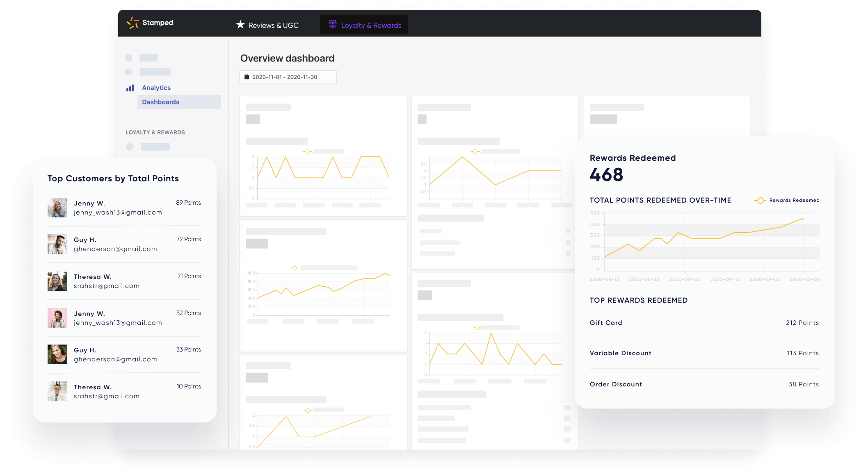Click the Rewards Redeemed legend marker
868x475 pixels.
[x=760, y=201]
